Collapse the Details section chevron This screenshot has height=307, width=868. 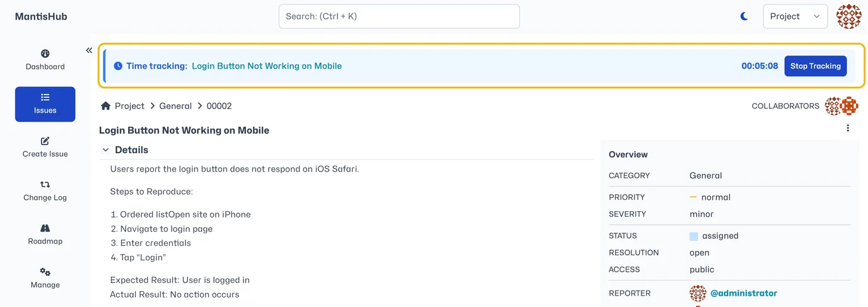tap(105, 150)
